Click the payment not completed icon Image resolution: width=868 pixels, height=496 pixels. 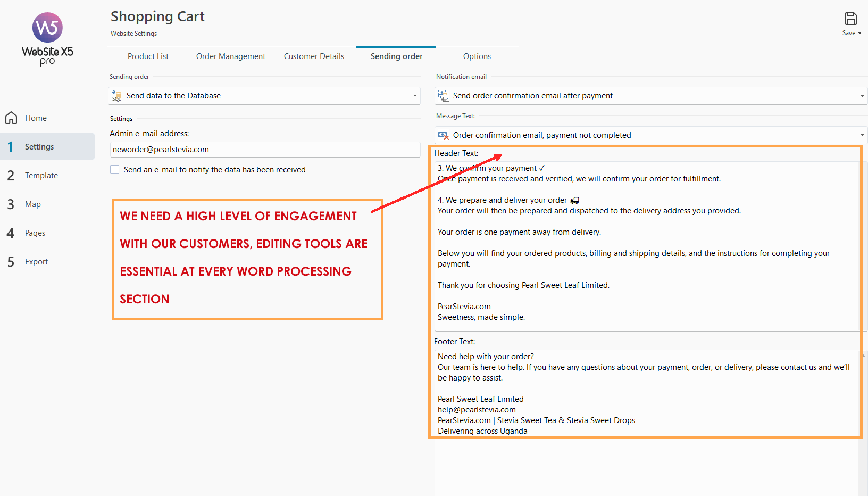[x=443, y=135]
